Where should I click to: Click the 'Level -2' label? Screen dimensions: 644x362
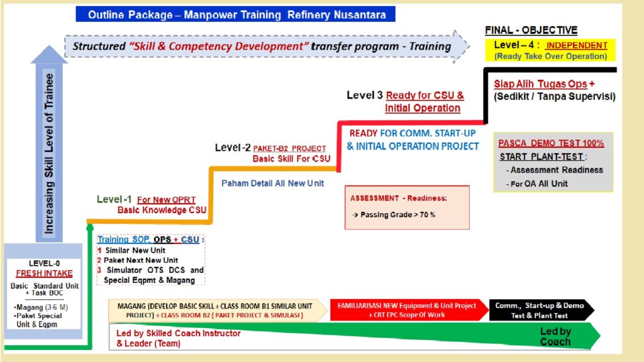point(233,148)
